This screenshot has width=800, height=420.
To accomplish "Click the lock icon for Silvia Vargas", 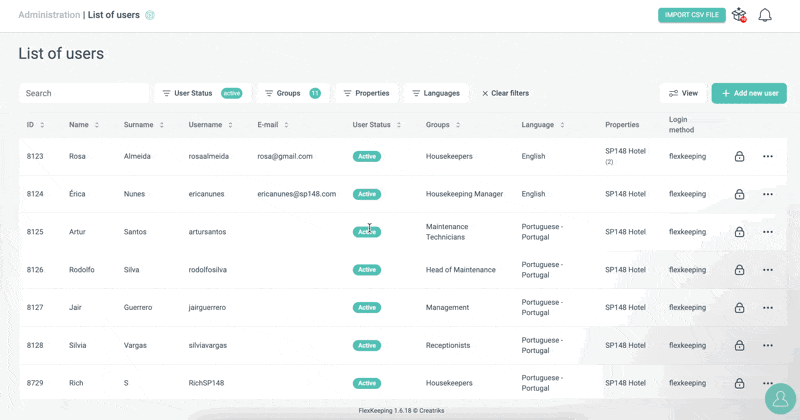I will point(739,345).
